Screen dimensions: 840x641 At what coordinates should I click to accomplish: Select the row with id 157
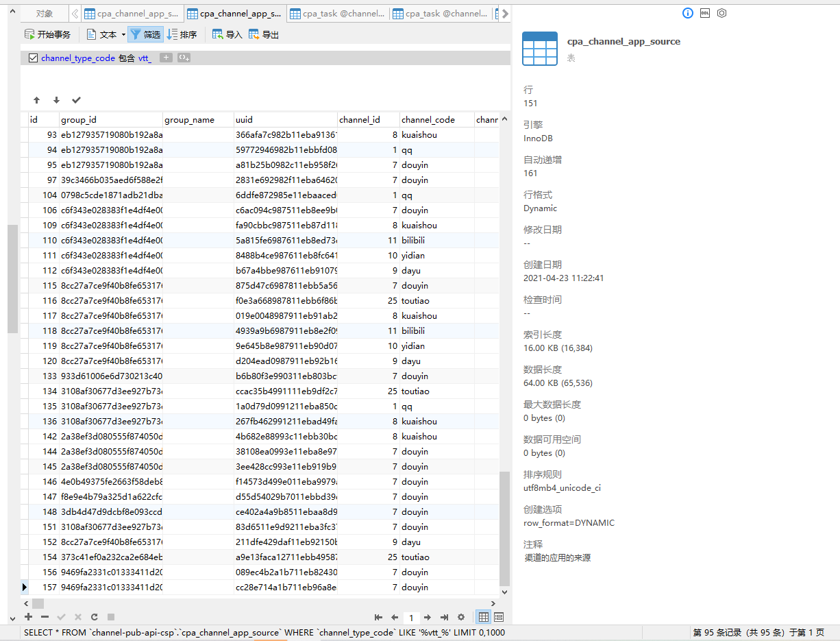(43, 588)
